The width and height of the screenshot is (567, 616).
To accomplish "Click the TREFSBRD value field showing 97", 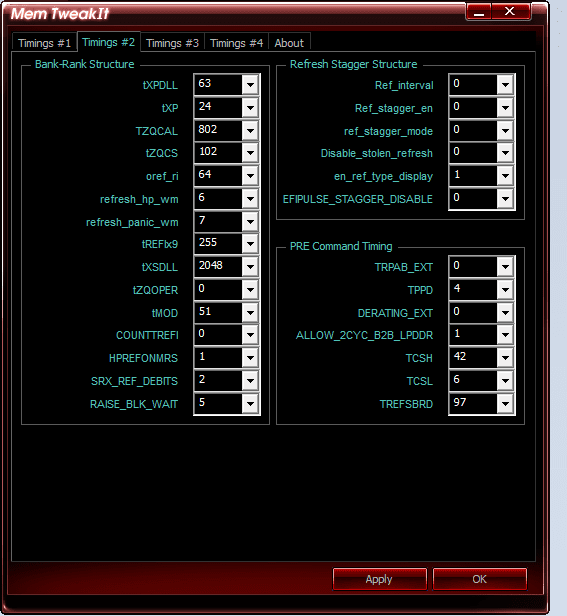I will (473, 403).
